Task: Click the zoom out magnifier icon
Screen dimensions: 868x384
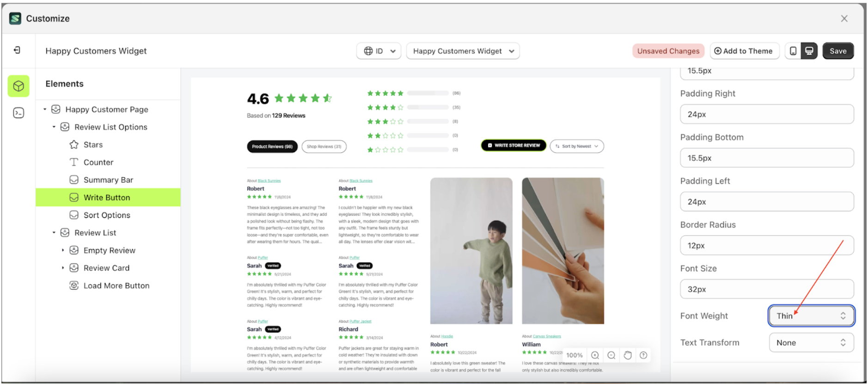Action: (x=611, y=355)
